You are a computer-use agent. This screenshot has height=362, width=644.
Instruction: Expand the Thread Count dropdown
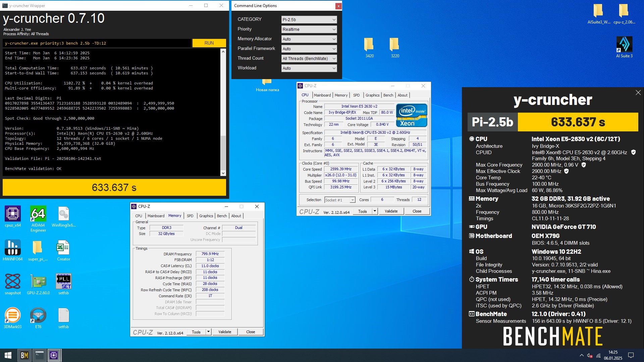point(309,59)
